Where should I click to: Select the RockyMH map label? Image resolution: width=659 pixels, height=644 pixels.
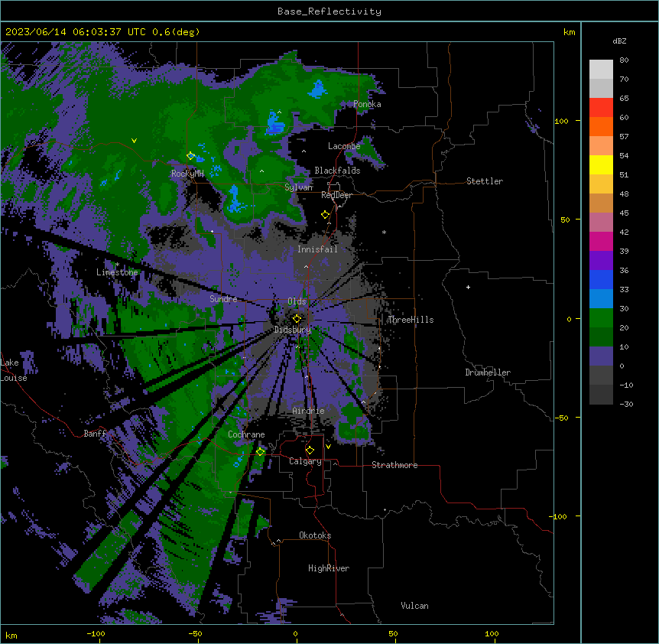pyautogui.click(x=187, y=174)
